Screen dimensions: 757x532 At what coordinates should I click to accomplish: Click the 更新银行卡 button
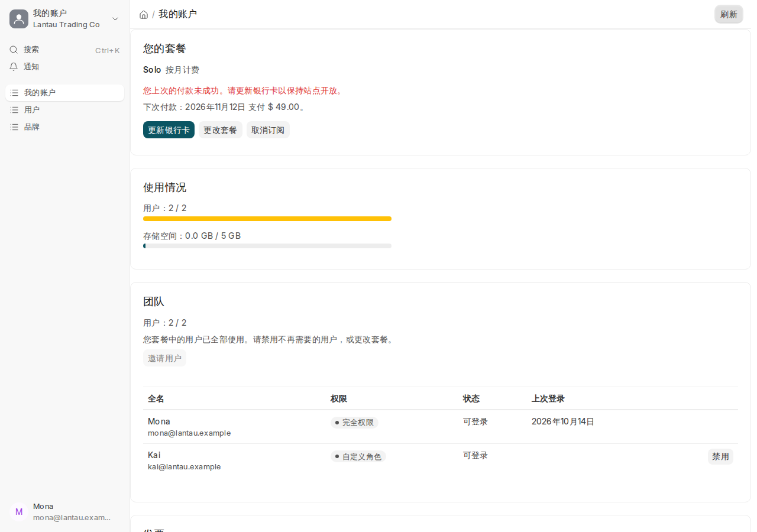[169, 130]
